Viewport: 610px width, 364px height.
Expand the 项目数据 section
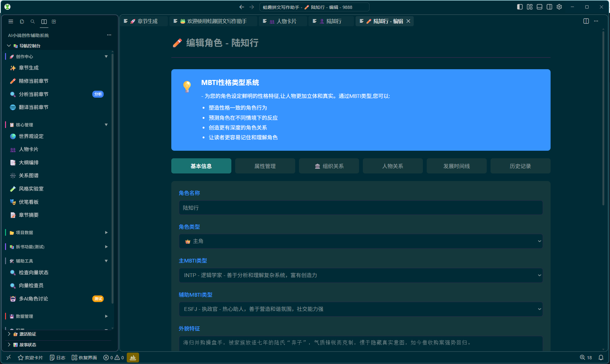58,233
